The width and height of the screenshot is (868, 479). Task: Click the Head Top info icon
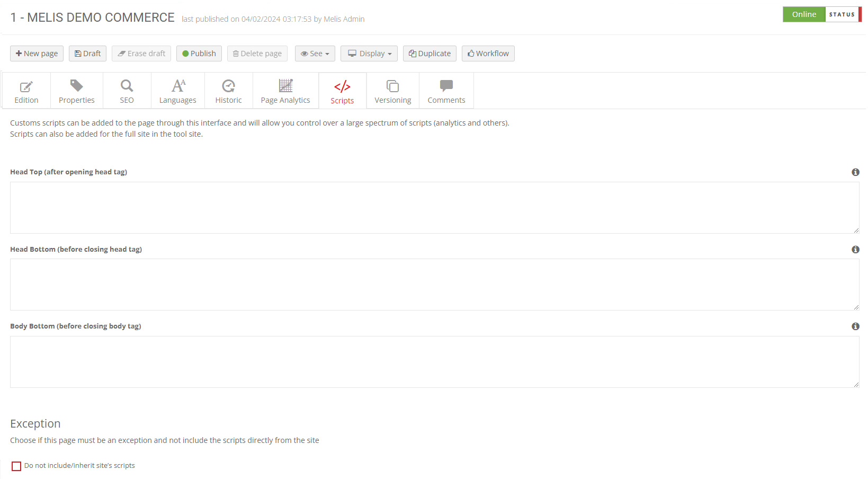coord(855,172)
